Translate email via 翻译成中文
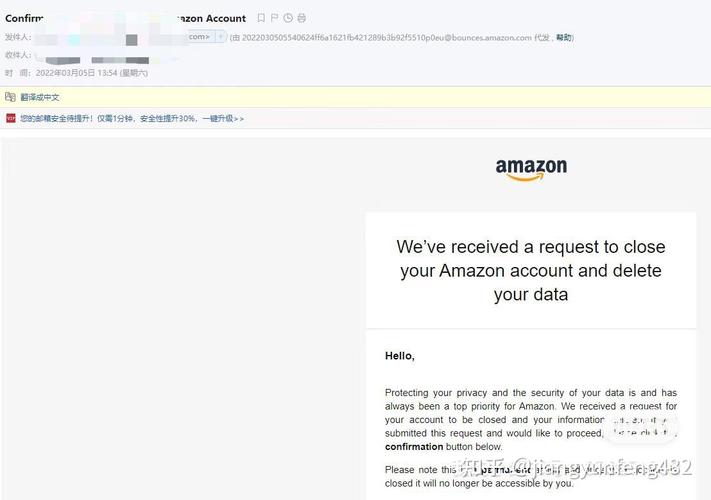 tap(40, 97)
